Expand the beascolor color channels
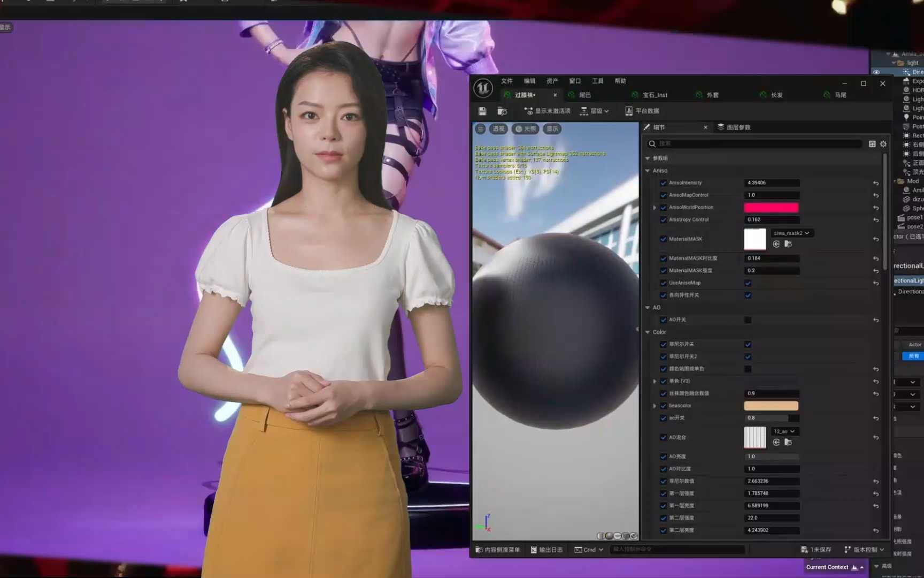This screenshot has height=578, width=924. point(654,406)
